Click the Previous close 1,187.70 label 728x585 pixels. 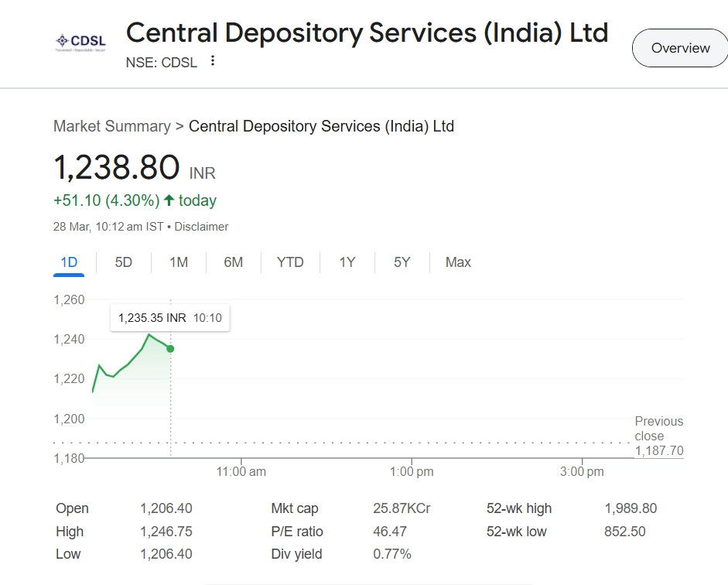coord(658,436)
